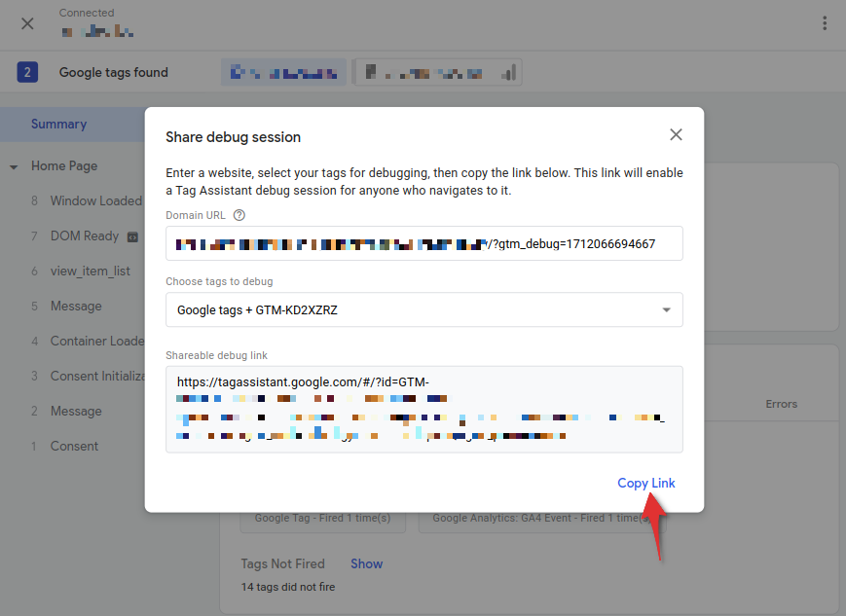Viewport: 846px width, 616px height.
Task: Click the Domain URL input field
Action: coord(424,244)
